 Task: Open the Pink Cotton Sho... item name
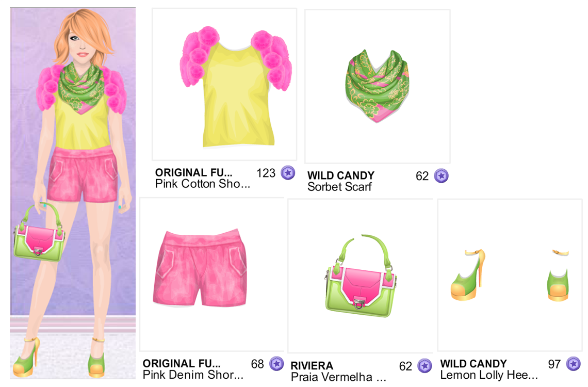tap(203, 184)
